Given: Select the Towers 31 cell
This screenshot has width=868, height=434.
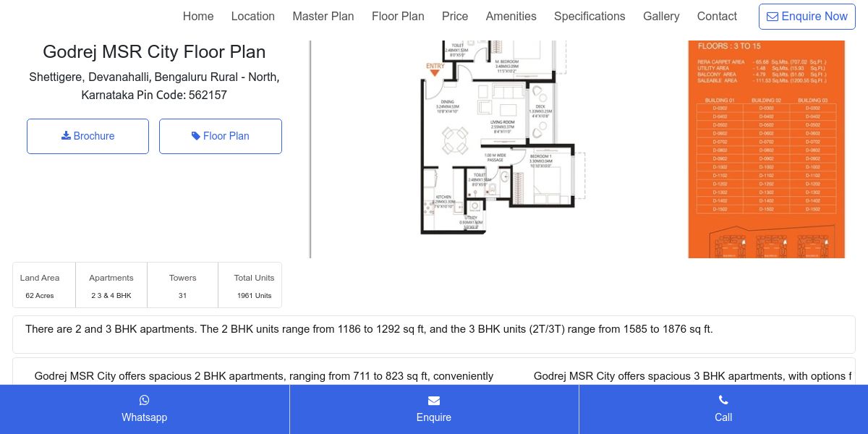Looking at the screenshot, I should click(x=183, y=286).
